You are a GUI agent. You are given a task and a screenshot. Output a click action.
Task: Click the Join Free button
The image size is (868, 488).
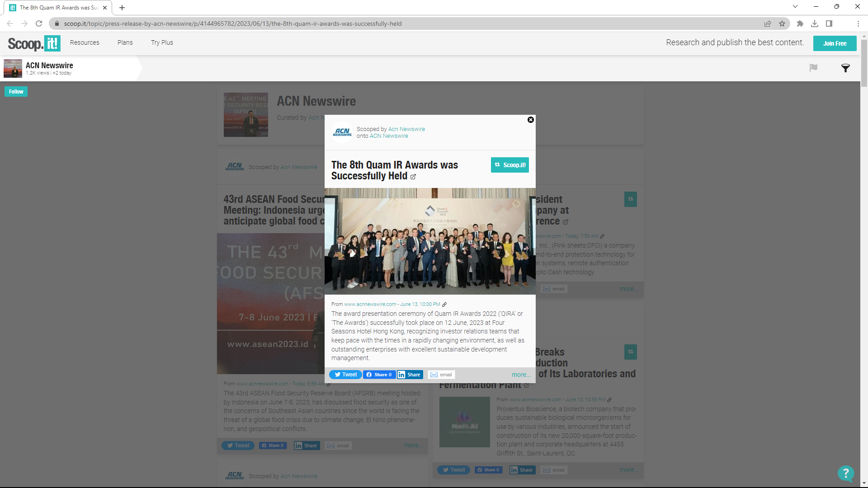[835, 43]
